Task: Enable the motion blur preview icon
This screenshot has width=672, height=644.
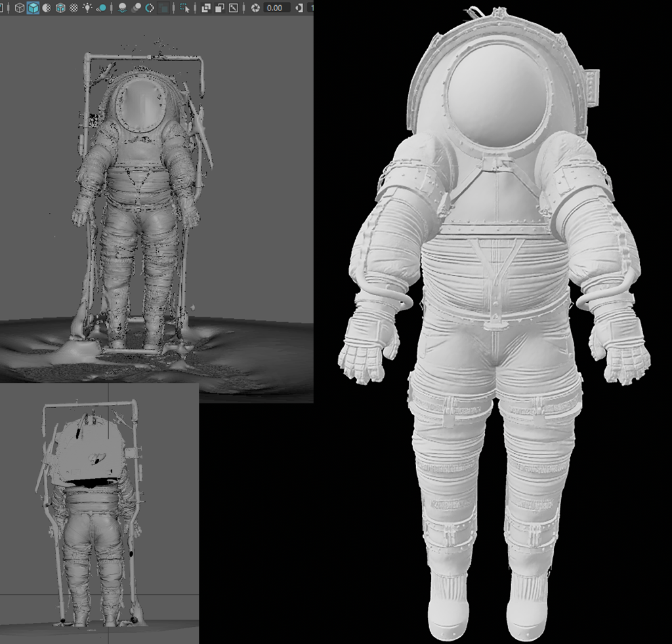Action: [x=135, y=9]
